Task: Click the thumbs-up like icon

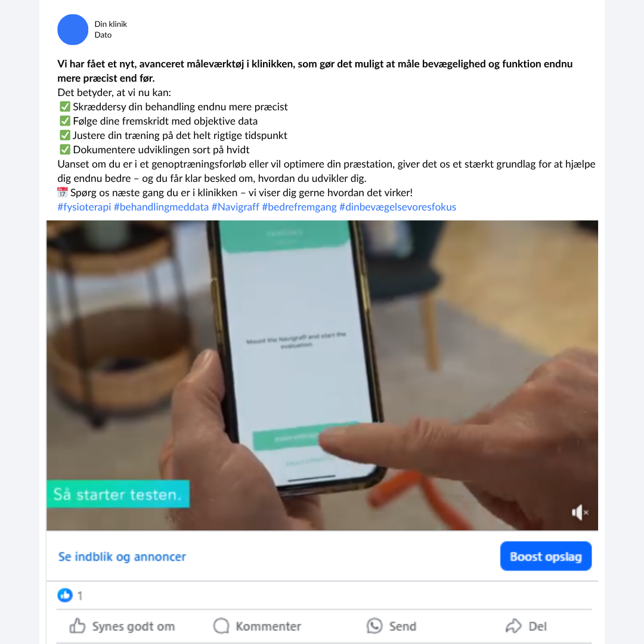Action: [x=77, y=626]
